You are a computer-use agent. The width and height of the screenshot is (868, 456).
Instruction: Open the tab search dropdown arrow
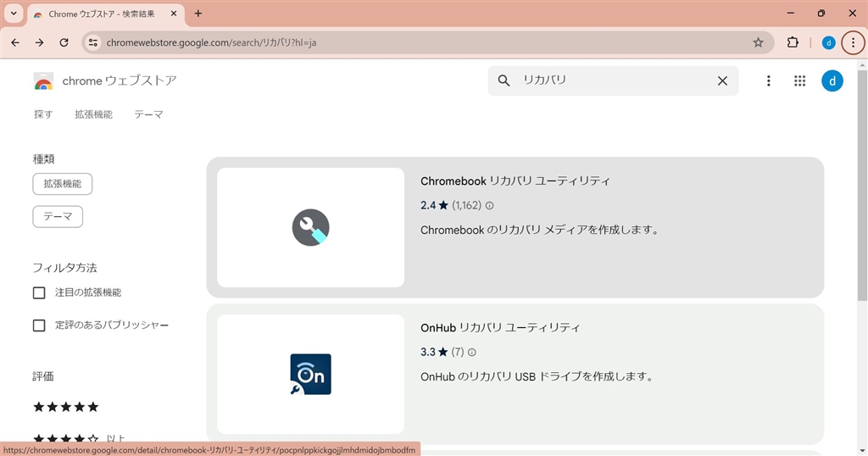point(14,14)
